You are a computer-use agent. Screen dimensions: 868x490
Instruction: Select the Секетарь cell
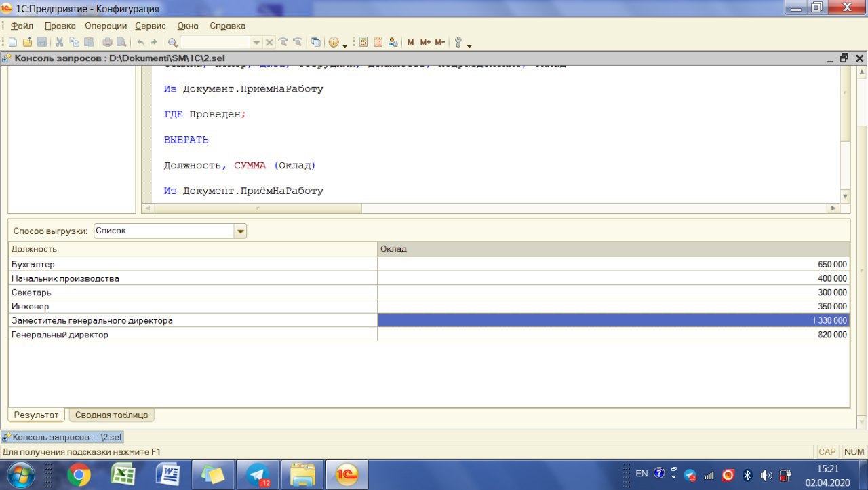[x=193, y=293]
